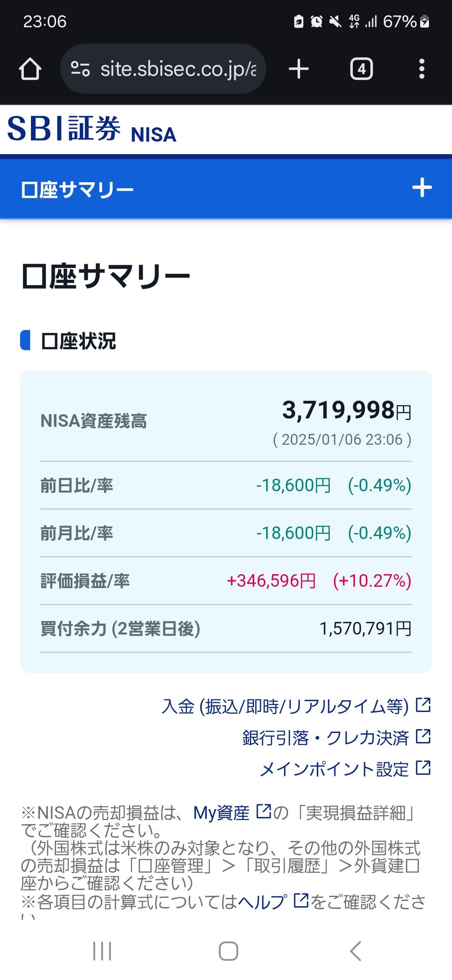Open a new browser tab

(x=299, y=69)
